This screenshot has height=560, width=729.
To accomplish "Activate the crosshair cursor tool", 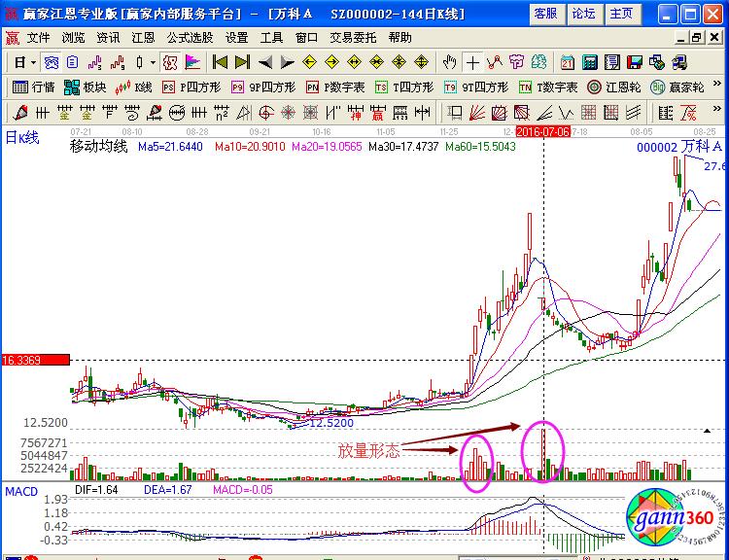I will (x=472, y=62).
